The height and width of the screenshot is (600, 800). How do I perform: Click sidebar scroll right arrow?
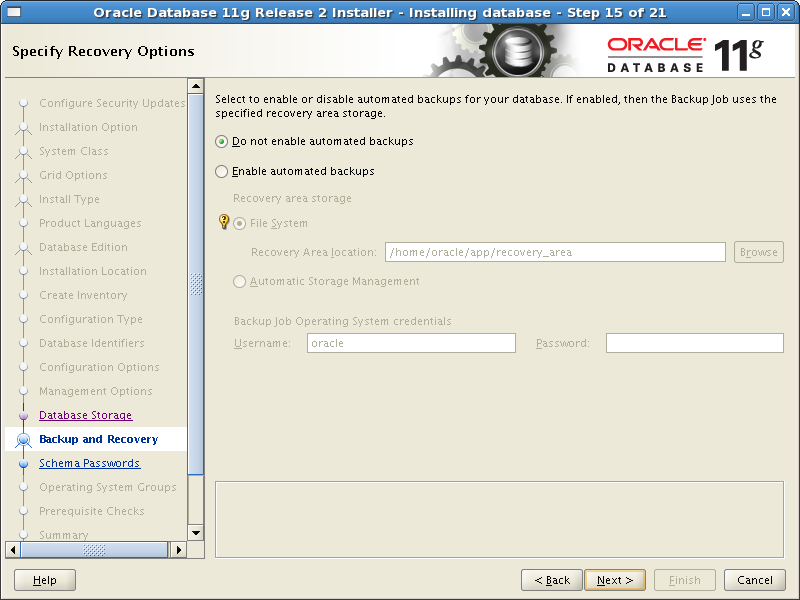pyautogui.click(x=179, y=550)
